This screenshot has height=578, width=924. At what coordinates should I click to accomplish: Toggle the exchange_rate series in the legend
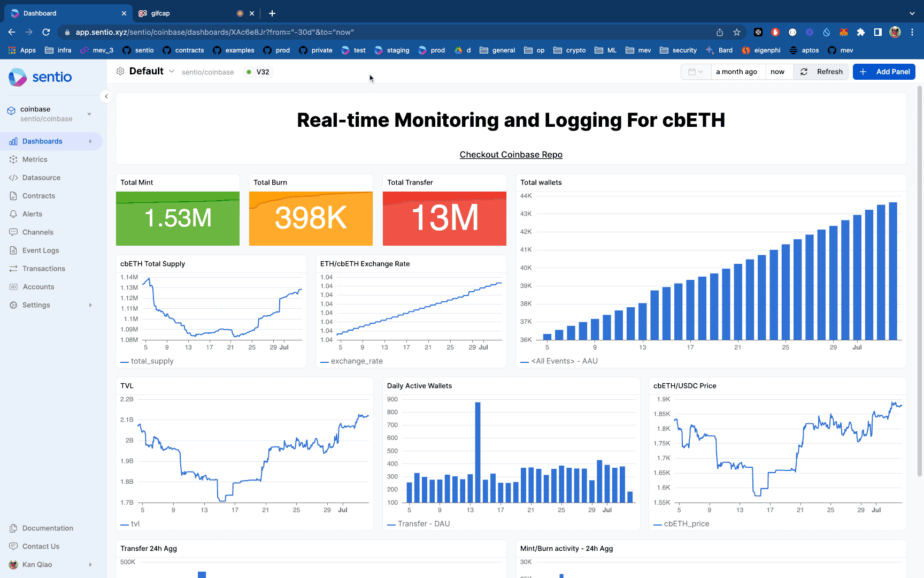coord(351,361)
